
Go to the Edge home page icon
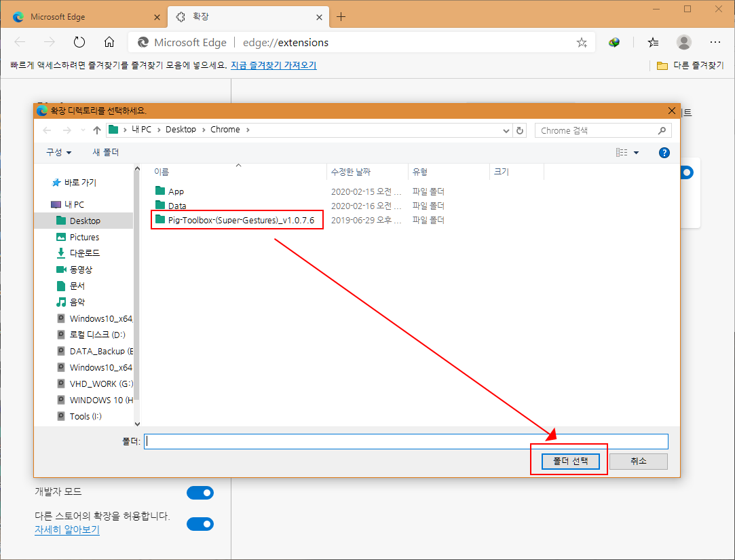pos(109,42)
